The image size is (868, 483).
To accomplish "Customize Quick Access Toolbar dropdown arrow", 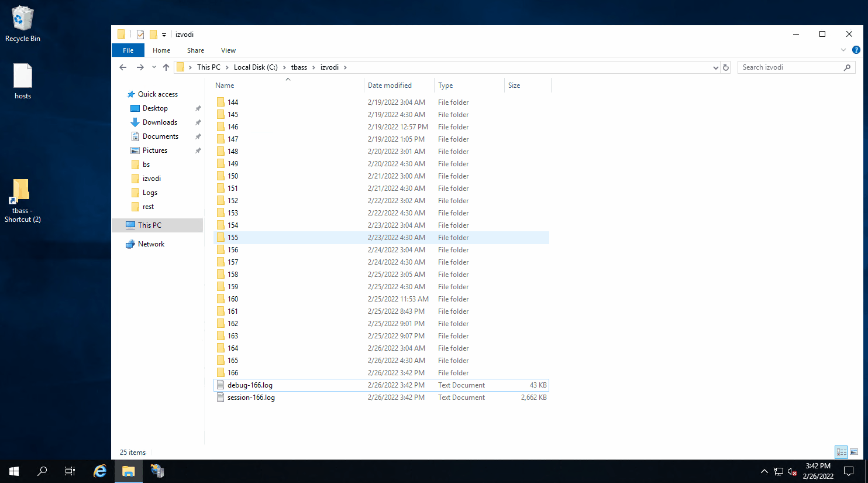I will [164, 35].
